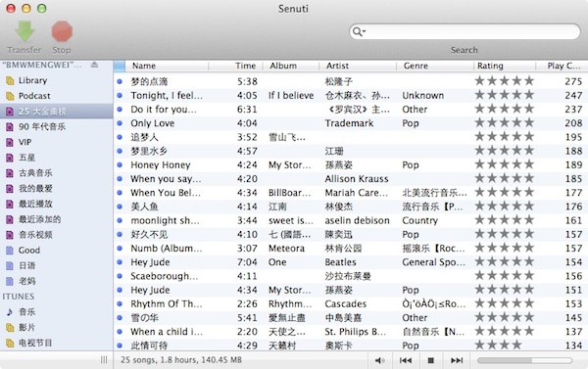Sort by the Album column header

[x=291, y=66]
